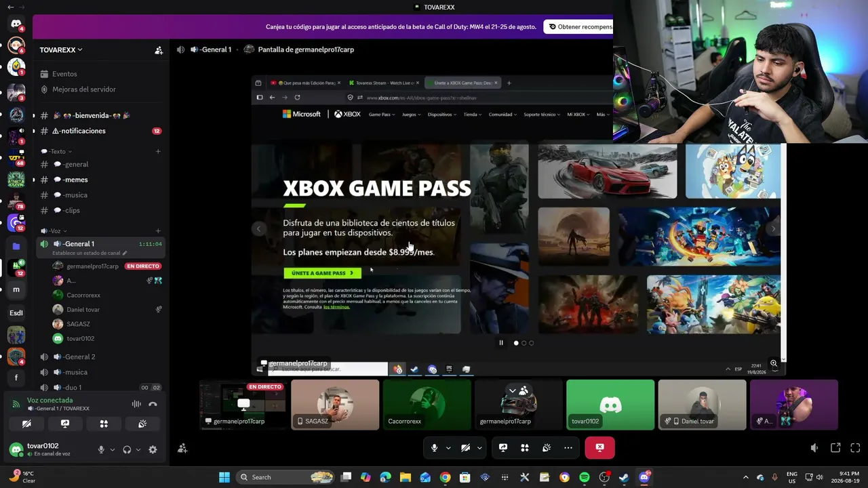Select SAGASZ in the voice member list
This screenshot has height=488, width=868.
point(78,324)
